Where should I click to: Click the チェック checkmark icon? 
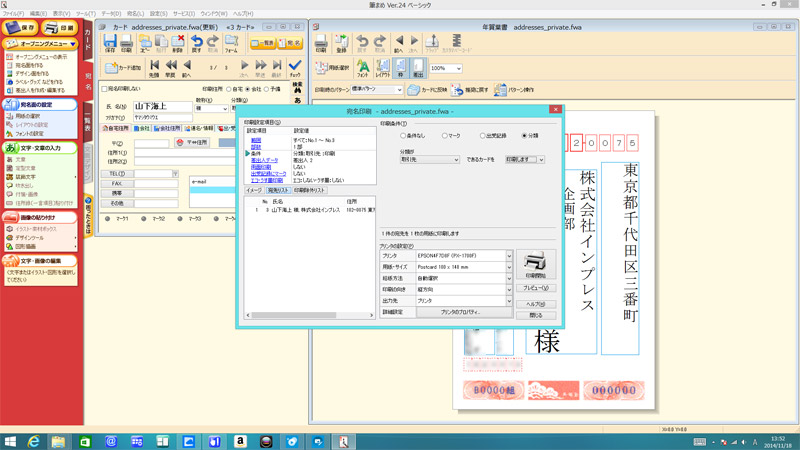click(295, 68)
